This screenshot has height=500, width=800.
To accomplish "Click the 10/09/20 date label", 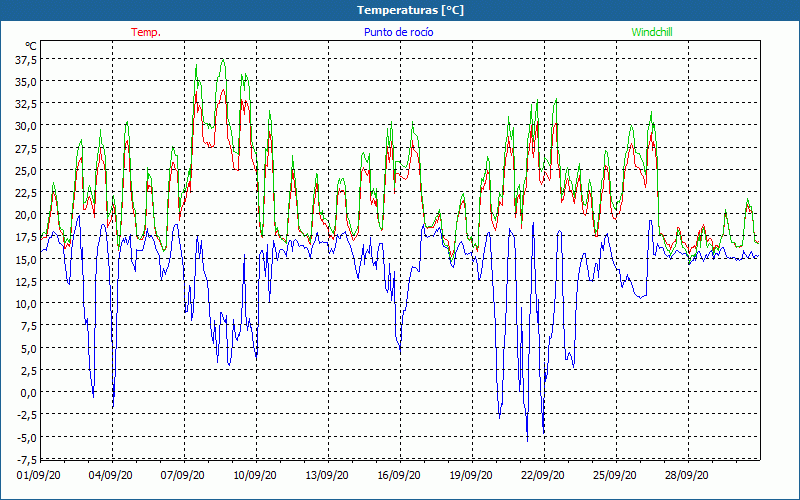I will pos(255,475).
